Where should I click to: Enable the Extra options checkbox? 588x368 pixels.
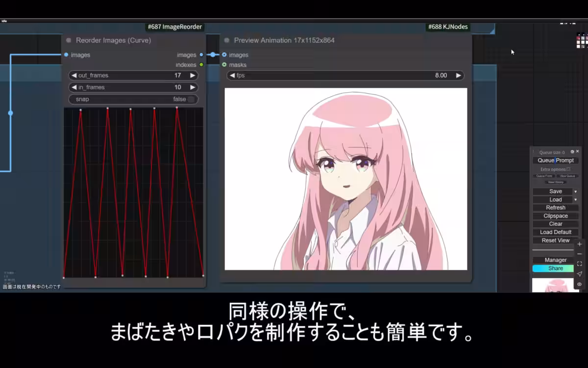coord(569,169)
